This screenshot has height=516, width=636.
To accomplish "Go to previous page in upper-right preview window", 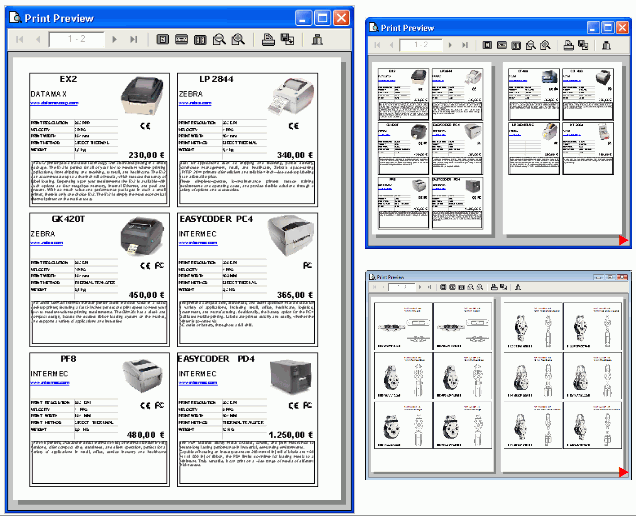I will 391,45.
